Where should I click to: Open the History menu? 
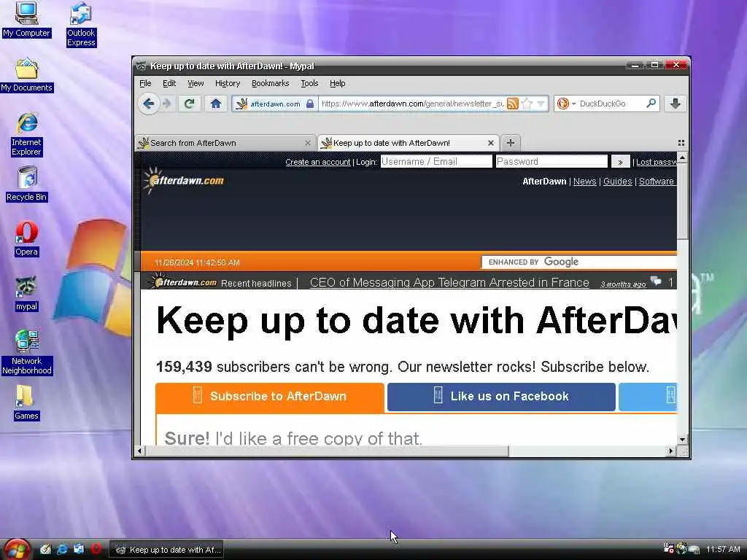pyautogui.click(x=228, y=83)
